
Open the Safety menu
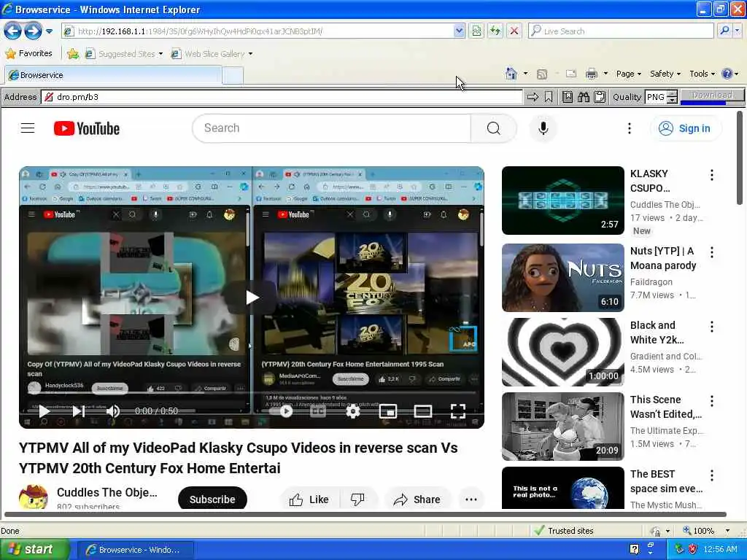665,74
